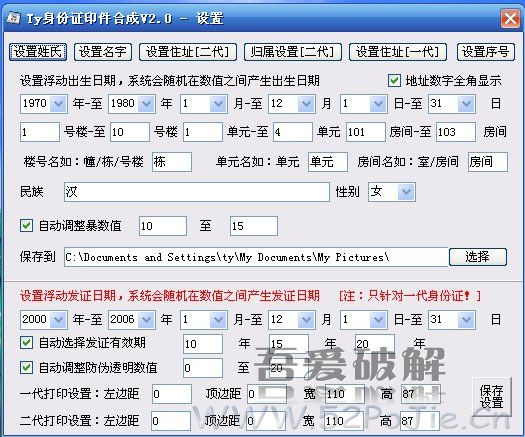Click the 一代打印设置 左边距 field
525x437 pixels.
(x=172, y=394)
